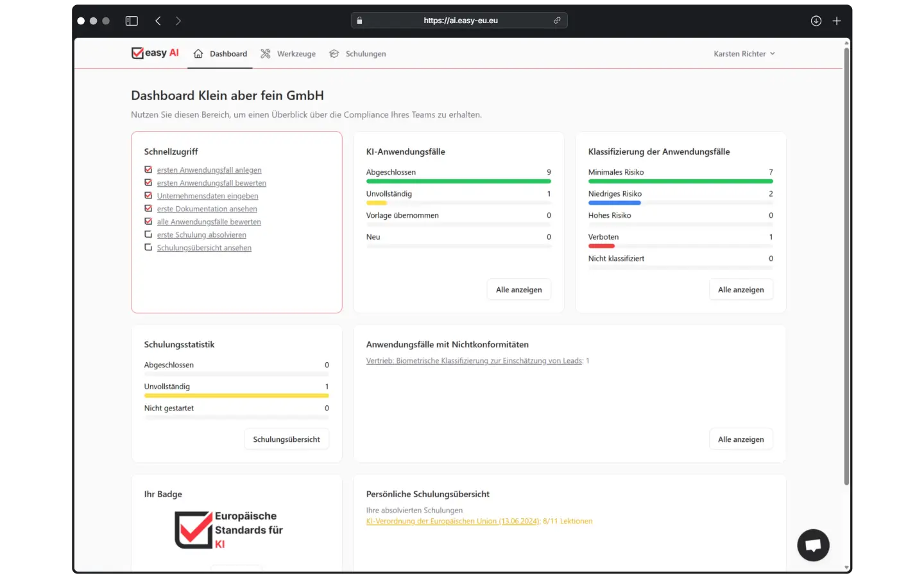
Task: Open the chat bubble in the corner
Action: coord(813,545)
